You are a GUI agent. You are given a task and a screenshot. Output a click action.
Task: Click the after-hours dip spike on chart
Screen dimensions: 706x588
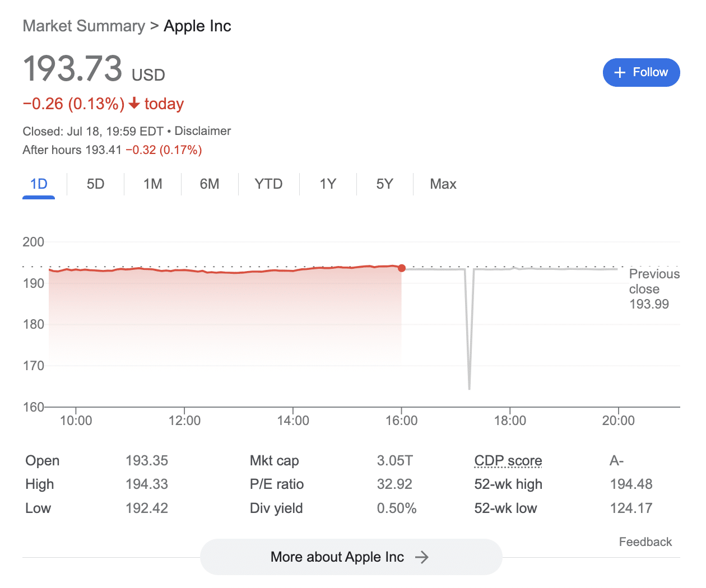point(469,329)
